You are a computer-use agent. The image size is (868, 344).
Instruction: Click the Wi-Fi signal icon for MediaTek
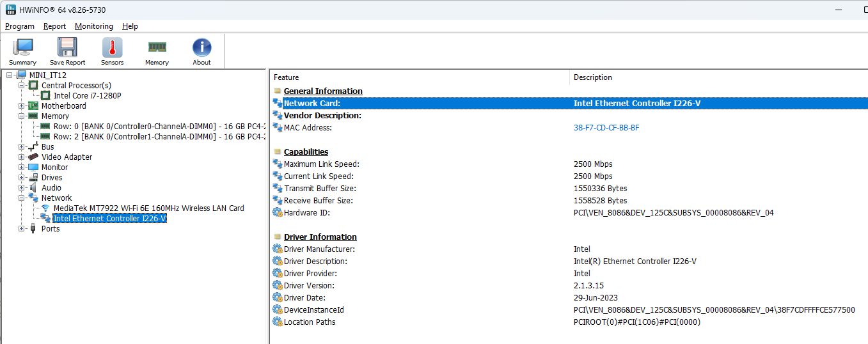point(45,208)
